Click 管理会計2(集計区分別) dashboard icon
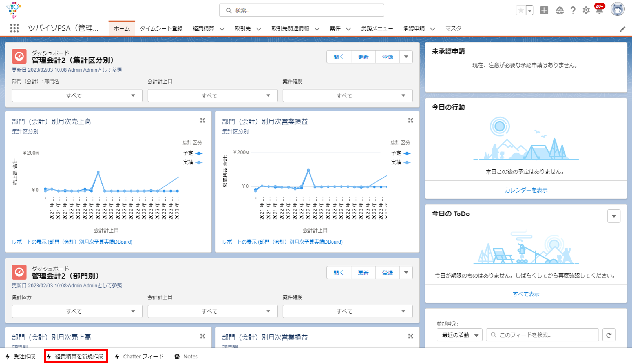Image resolution: width=632 pixels, height=364 pixels. [19, 57]
